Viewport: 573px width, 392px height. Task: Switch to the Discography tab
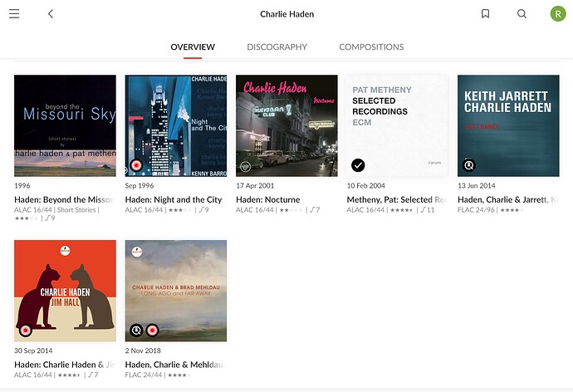pyautogui.click(x=277, y=47)
